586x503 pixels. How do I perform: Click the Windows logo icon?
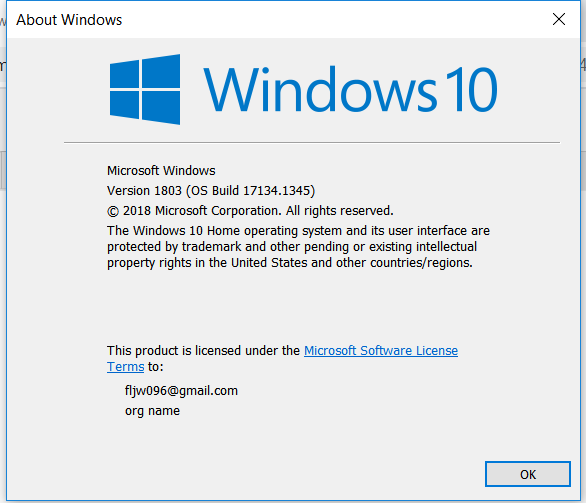(x=145, y=89)
